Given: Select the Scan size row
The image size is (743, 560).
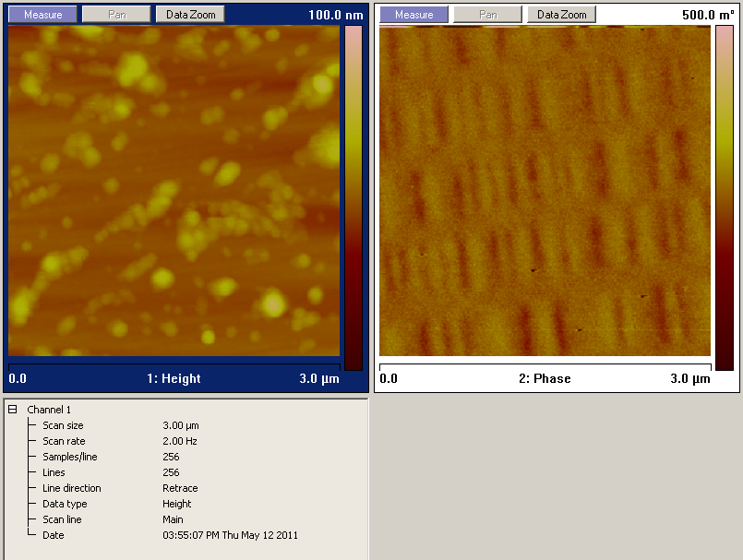Looking at the screenshot, I should click(121, 425).
